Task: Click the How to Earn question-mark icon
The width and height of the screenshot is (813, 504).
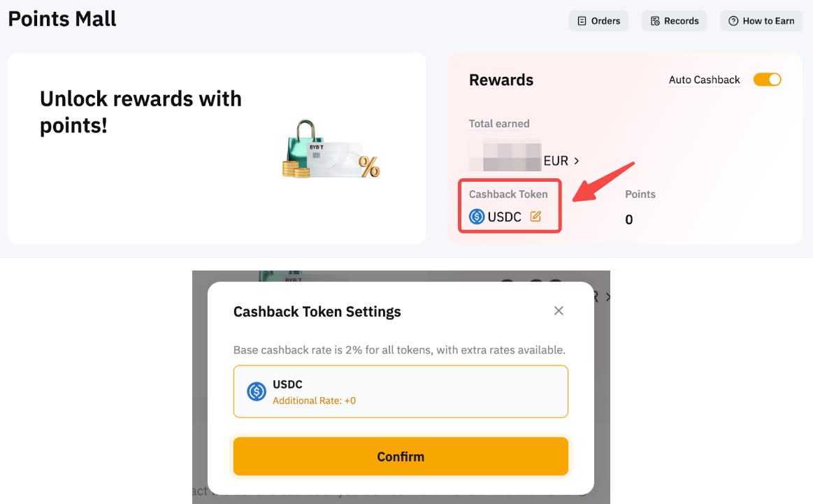Action: pos(733,21)
